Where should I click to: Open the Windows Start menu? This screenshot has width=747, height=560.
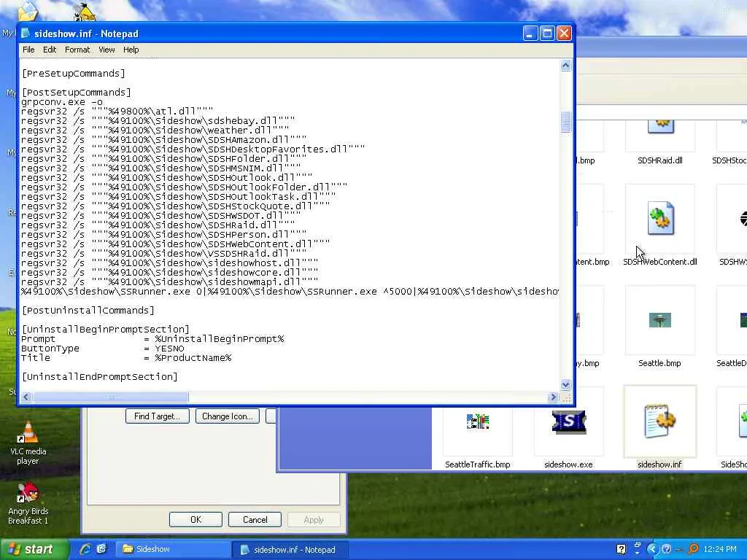34,550
